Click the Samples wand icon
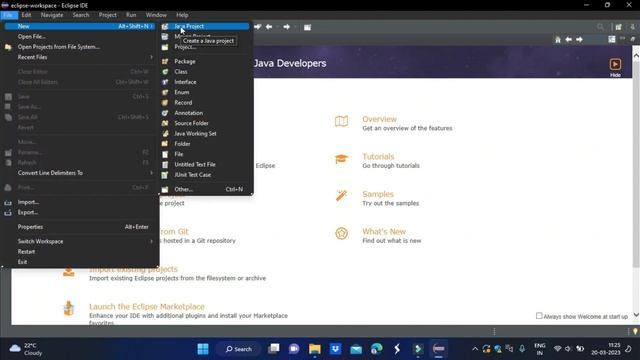The image size is (640, 360). [341, 196]
